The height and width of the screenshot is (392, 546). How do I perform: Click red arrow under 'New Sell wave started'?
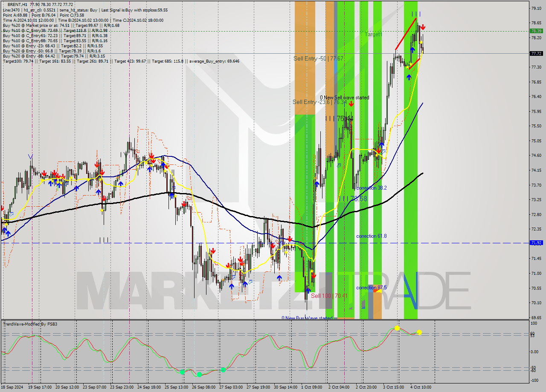coord(351,104)
